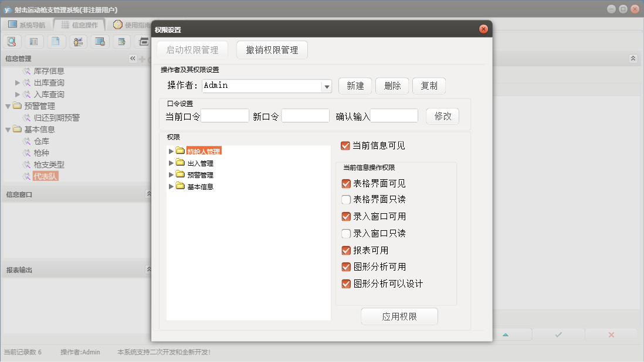Click 当前记录数 6 in status bar

[x=23, y=352]
